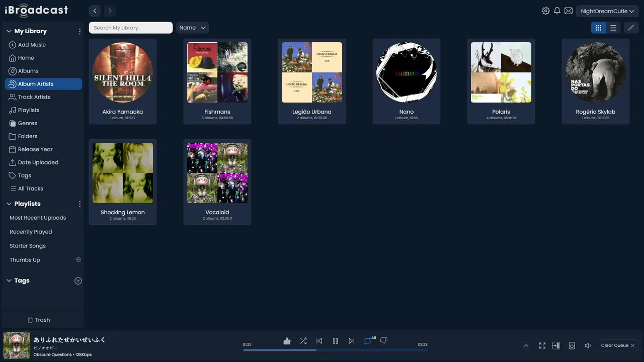The width and height of the screenshot is (644, 362).
Task: Open Playlists under My Library
Action: [44, 110]
